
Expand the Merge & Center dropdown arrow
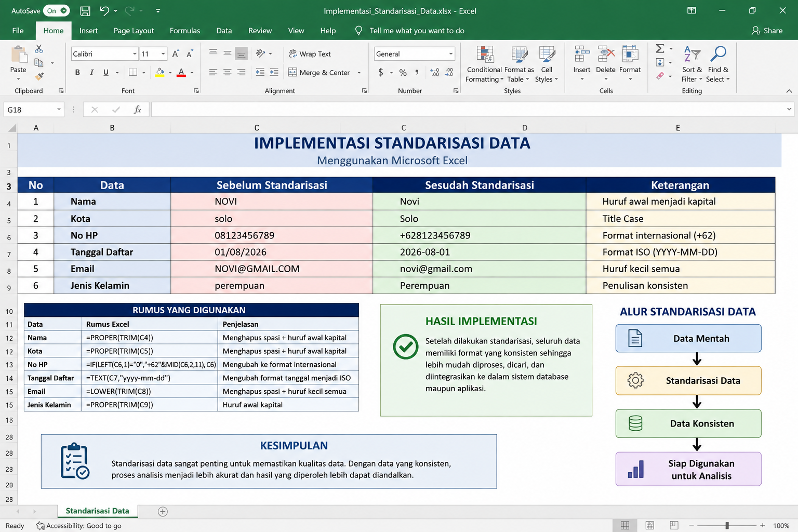(x=359, y=73)
